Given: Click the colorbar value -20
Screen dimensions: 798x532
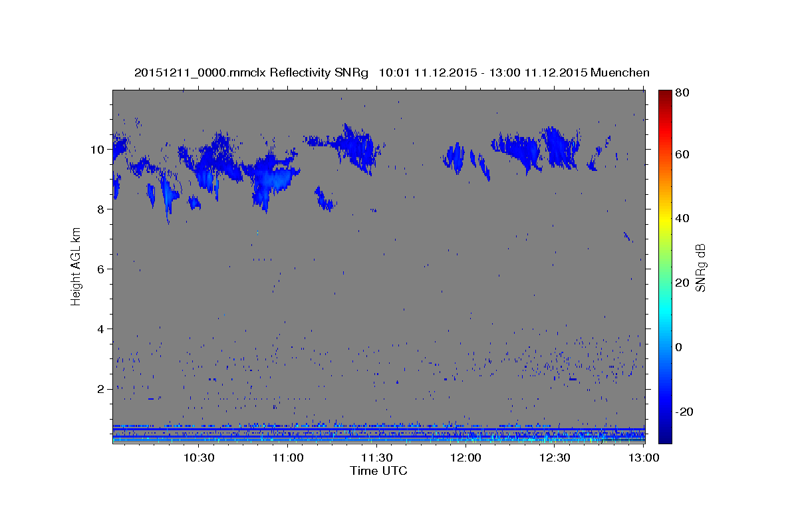Looking at the screenshot, I should pos(684,412).
